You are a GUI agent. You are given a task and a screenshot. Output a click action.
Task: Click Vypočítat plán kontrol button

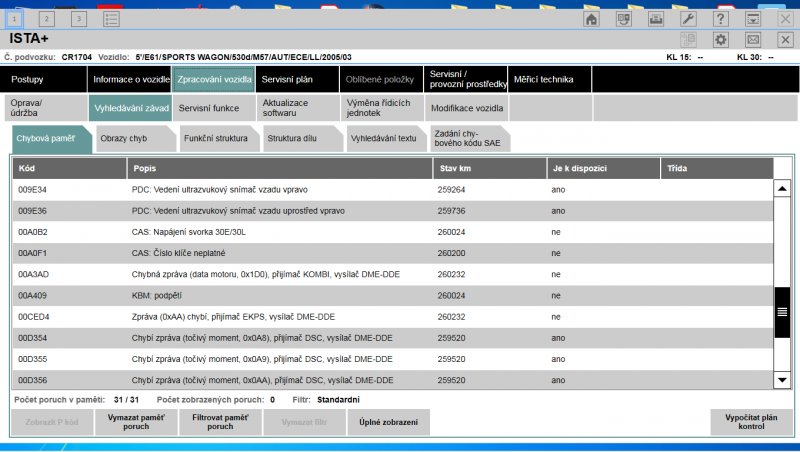752,422
